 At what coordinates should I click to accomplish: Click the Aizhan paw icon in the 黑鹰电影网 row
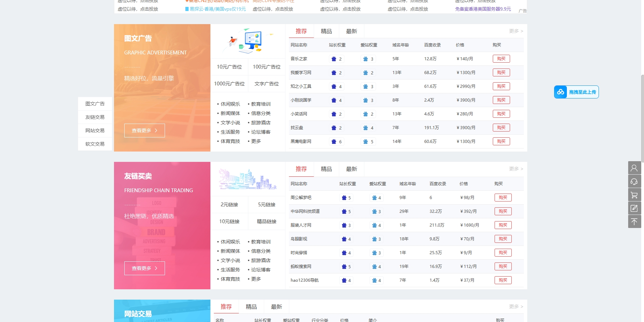(365, 142)
